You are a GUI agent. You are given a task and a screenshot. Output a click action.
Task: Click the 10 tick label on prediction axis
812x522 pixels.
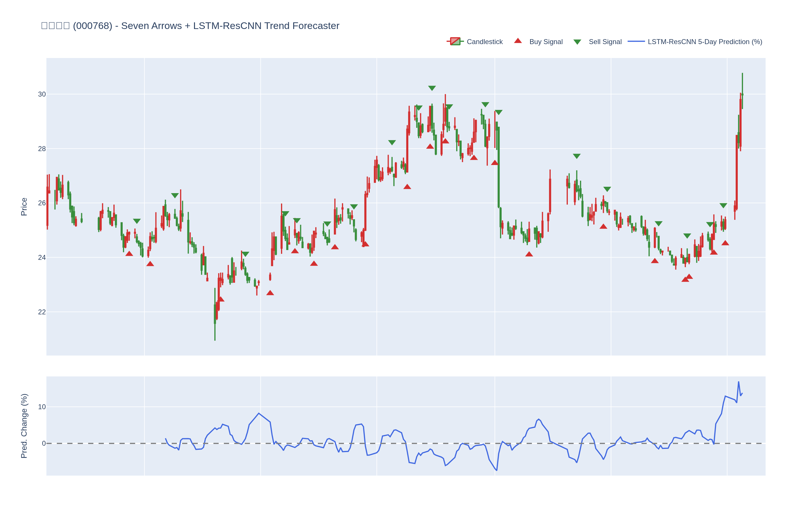42,407
